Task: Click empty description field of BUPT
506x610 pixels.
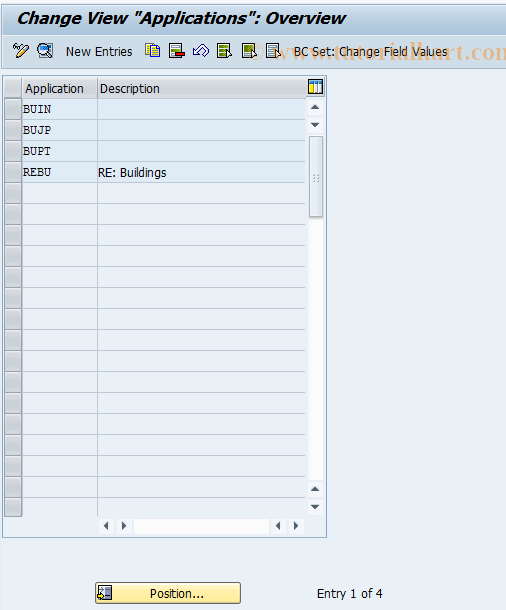Action: [201, 151]
